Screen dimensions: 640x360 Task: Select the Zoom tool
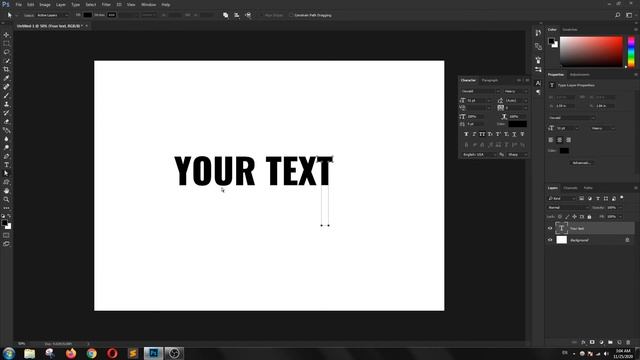point(6,200)
